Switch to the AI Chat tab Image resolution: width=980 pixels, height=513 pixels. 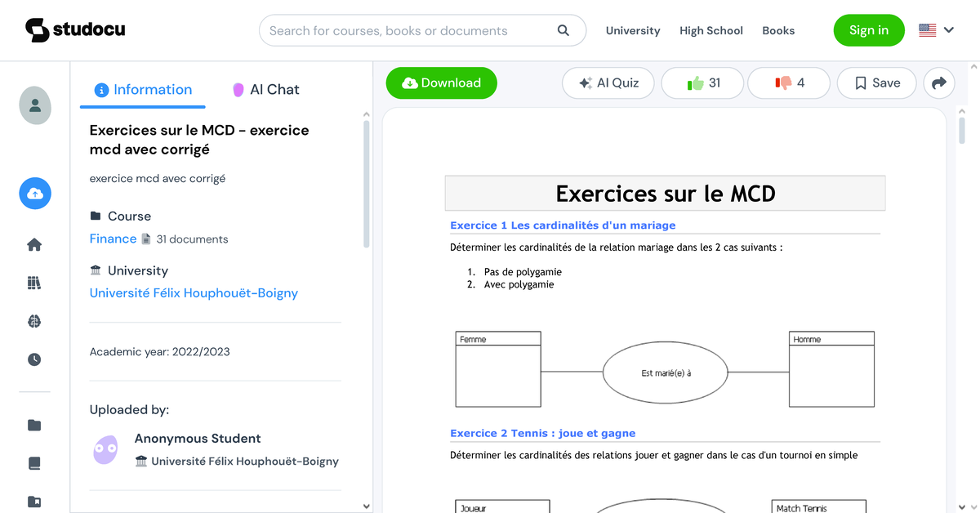point(265,89)
